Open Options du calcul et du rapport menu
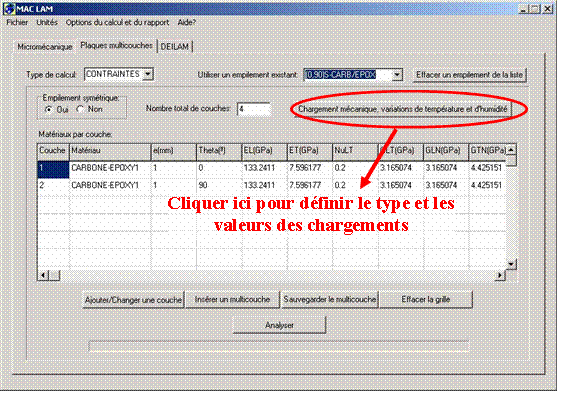This screenshot has height=397, width=576. pos(118,22)
